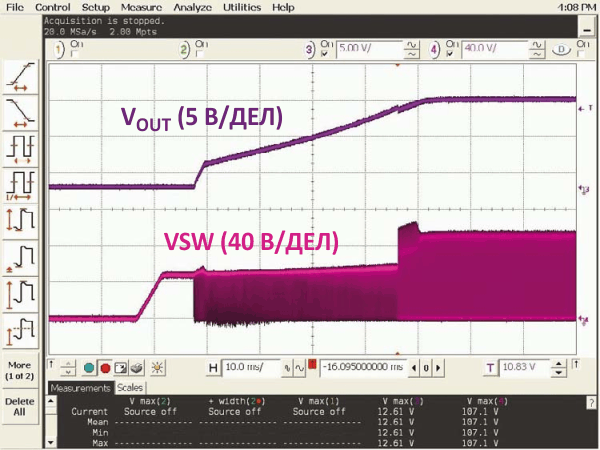Open the Setup menu
Image resolution: width=600 pixels, height=450 pixels.
96,7
